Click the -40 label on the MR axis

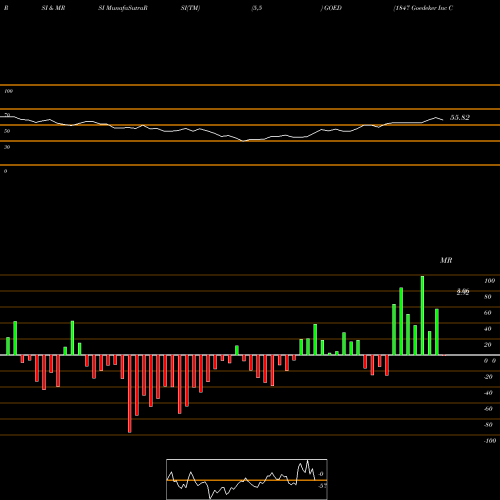pyautogui.click(x=488, y=393)
